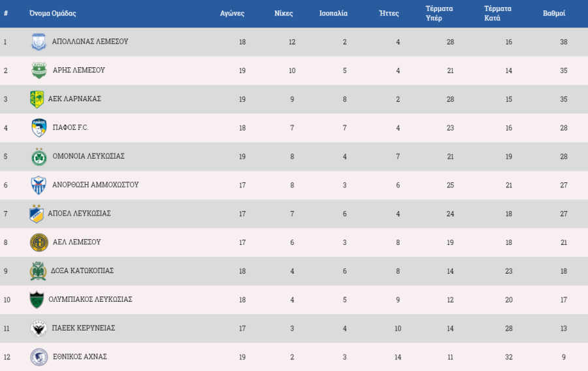Click the ΔΟΞΑ ΚΑΤΩΚΟΠΙΑΣ eagle crest

coord(38,271)
